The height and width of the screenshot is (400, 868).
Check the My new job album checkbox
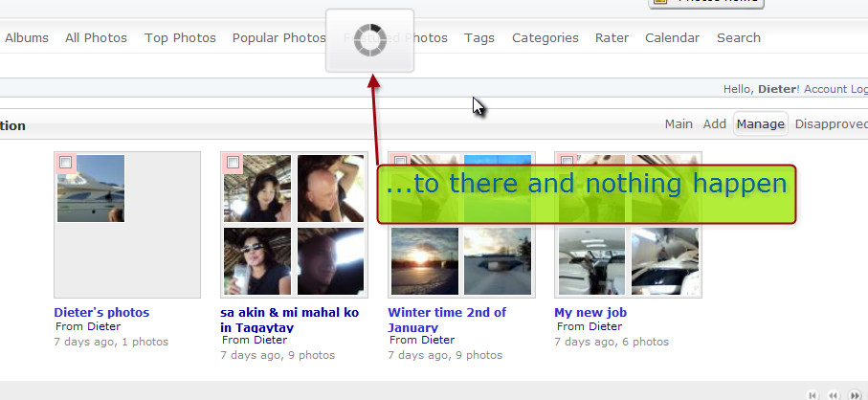point(566,162)
